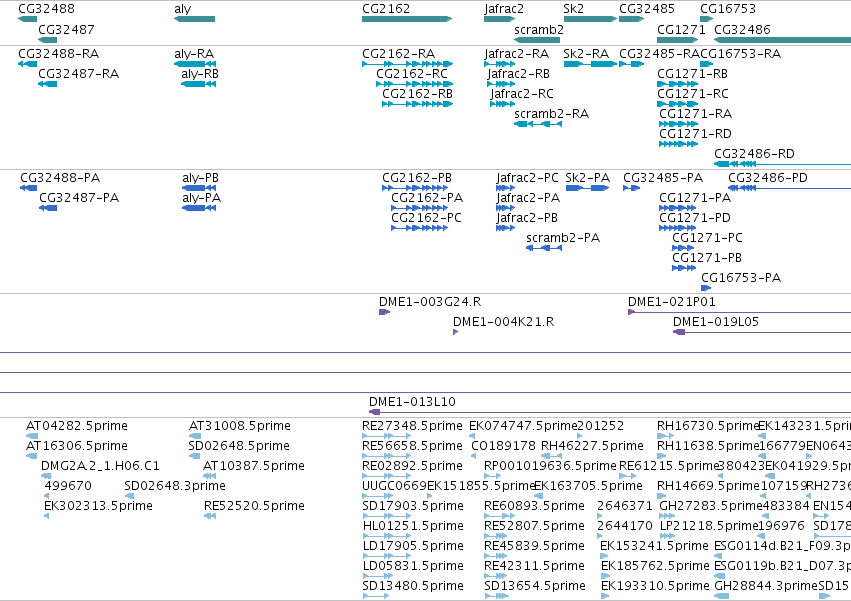
Task: Select the aly-RB transcript glyph
Action: click(198, 84)
